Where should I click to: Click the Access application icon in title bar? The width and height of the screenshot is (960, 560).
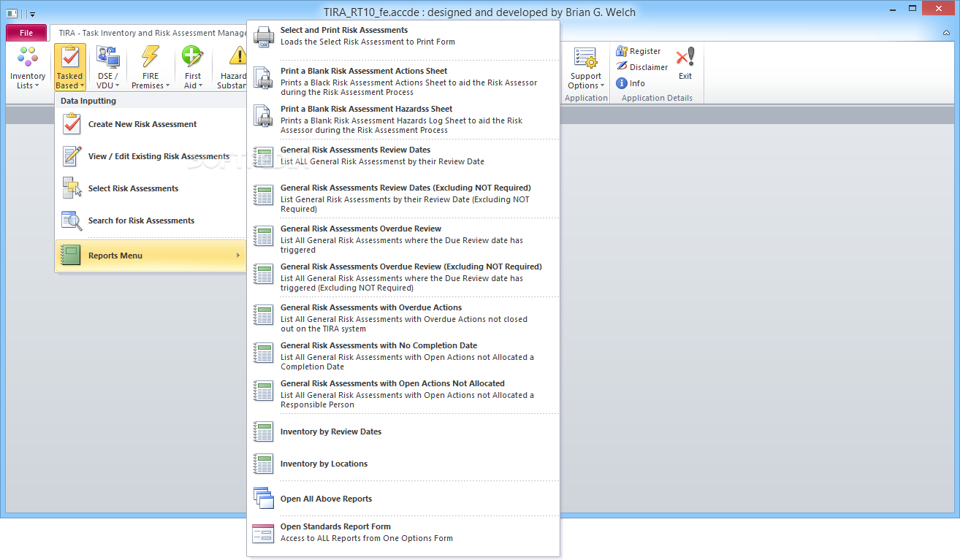click(x=12, y=13)
